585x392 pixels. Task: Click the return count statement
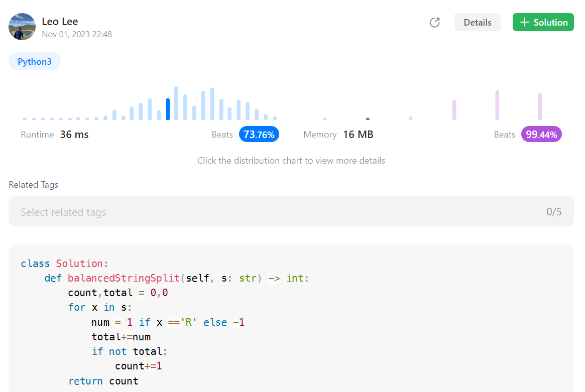pos(104,381)
